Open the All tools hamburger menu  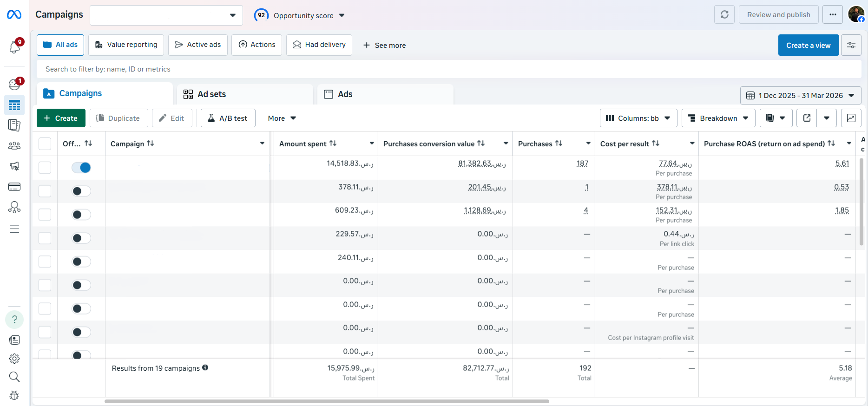[14, 229]
